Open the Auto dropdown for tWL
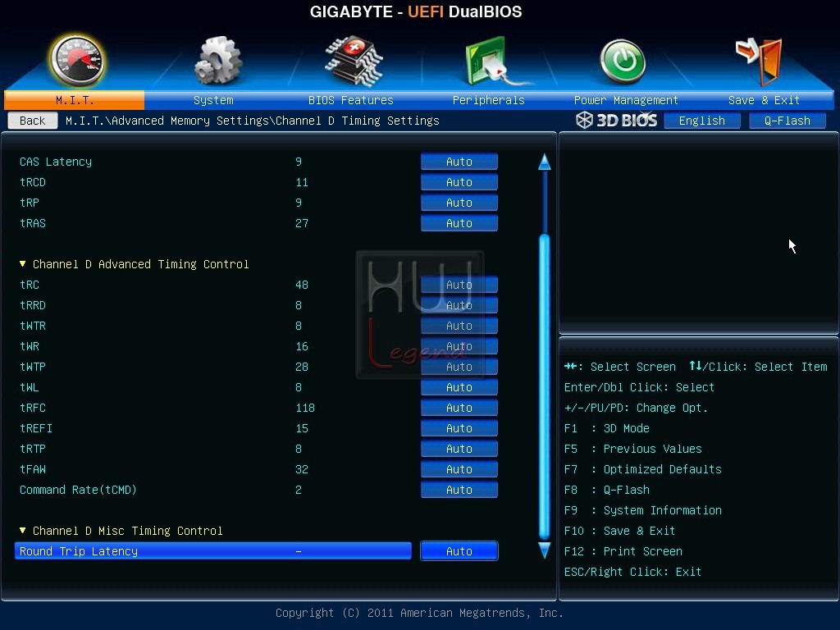The width and height of the screenshot is (840, 630). tap(459, 387)
